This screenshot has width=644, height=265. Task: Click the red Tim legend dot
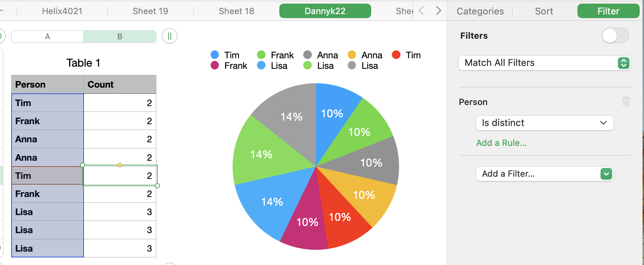click(x=396, y=55)
